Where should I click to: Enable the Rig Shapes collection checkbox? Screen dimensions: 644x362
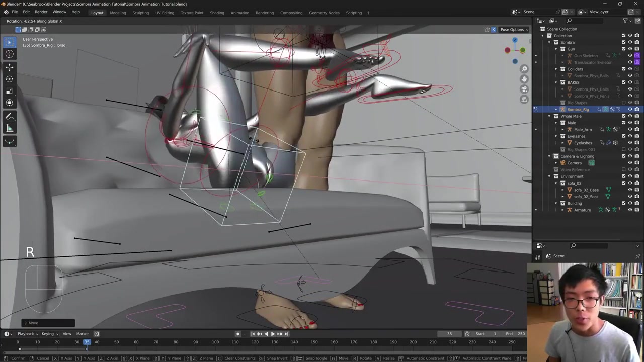pyautogui.click(x=623, y=103)
